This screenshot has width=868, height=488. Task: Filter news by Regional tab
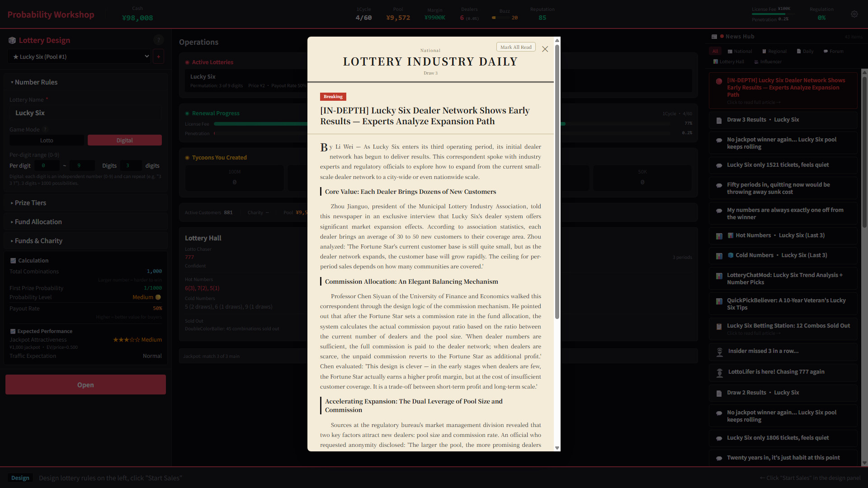(x=774, y=51)
